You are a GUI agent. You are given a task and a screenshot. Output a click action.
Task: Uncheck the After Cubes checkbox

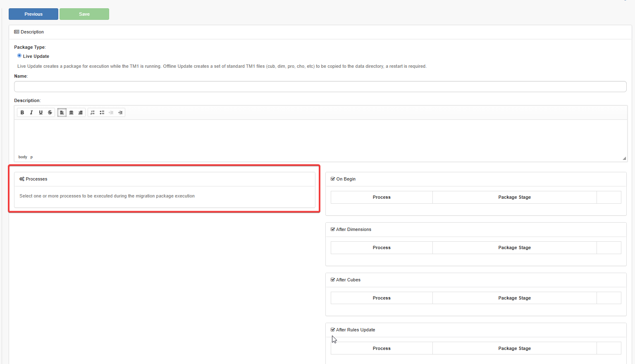[333, 280]
